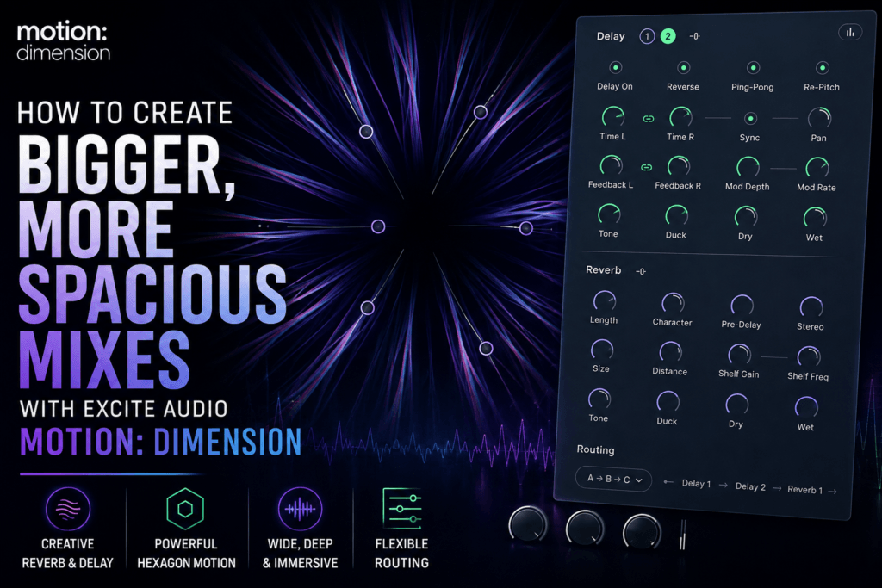
Task: Click the Reverb Duck knob
Action: (x=668, y=402)
